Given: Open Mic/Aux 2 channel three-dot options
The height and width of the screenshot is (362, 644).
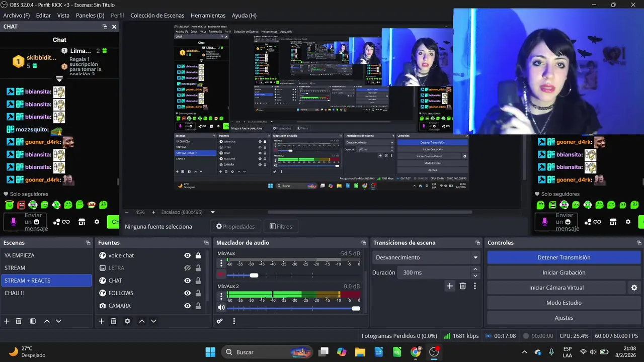Looking at the screenshot, I should point(221,296).
